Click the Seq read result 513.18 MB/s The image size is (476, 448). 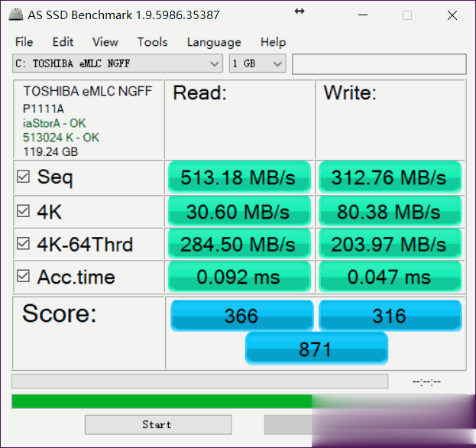[x=239, y=177]
